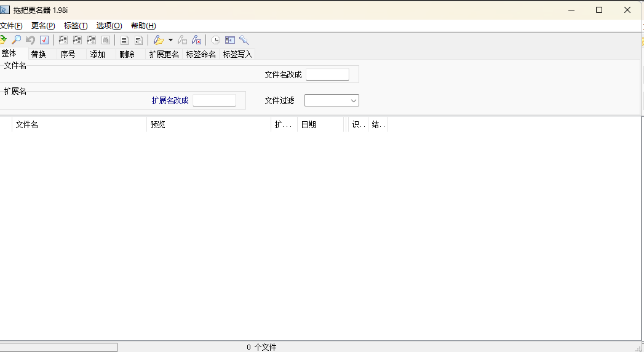The height and width of the screenshot is (352, 644).
Task: Click the 文件名改成 input field
Action: (x=327, y=74)
